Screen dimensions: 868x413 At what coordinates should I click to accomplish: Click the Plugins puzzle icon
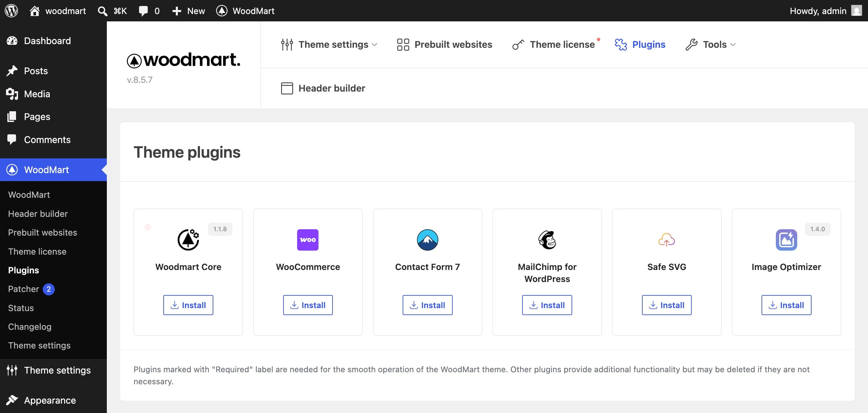click(x=621, y=44)
